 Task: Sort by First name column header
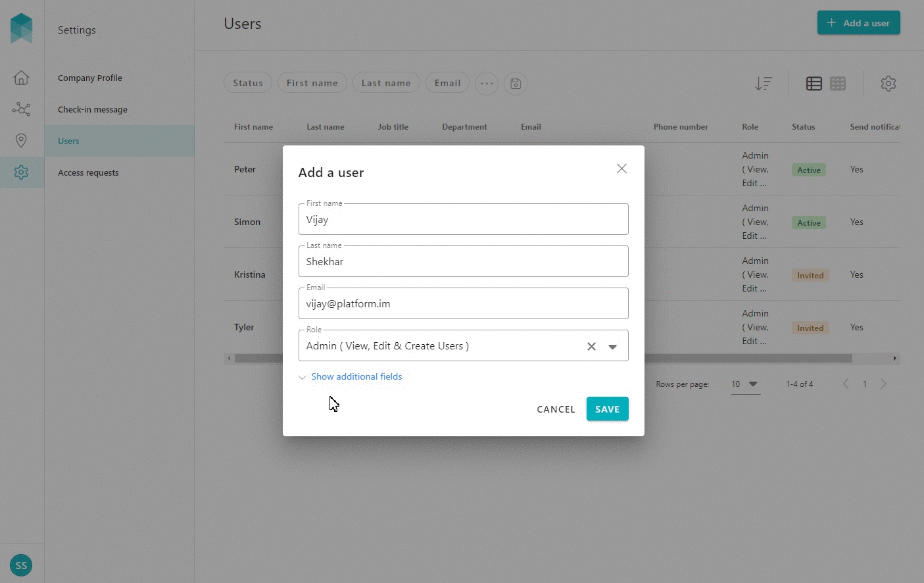click(253, 127)
